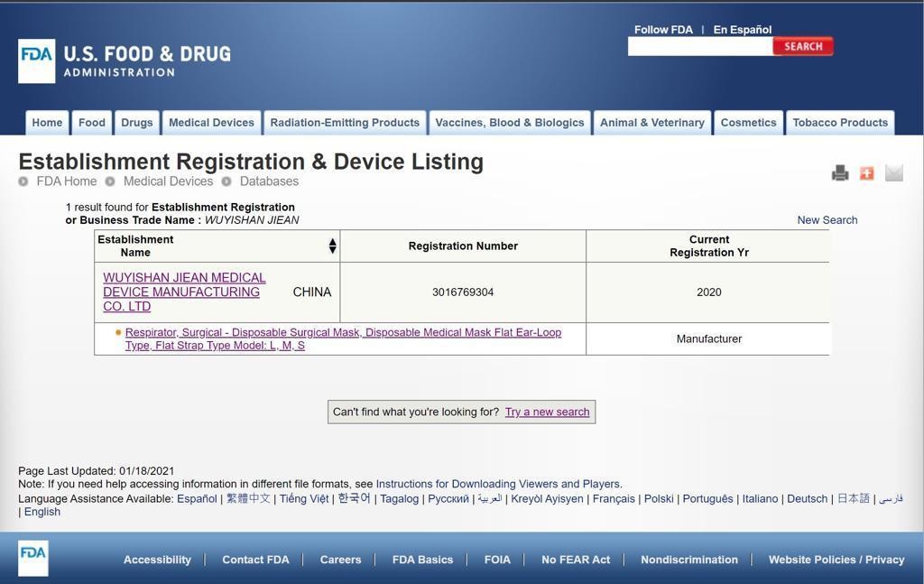Open the Vaccines, Blood & Biologics tab
Image resolution: width=924 pixels, height=584 pixels.
point(509,123)
